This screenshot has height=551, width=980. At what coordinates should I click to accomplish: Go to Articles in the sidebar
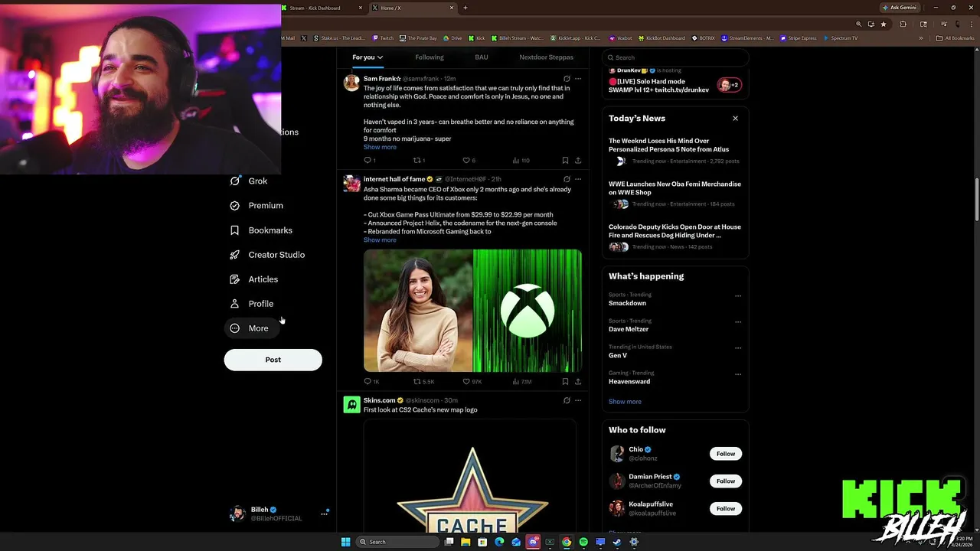pyautogui.click(x=254, y=279)
